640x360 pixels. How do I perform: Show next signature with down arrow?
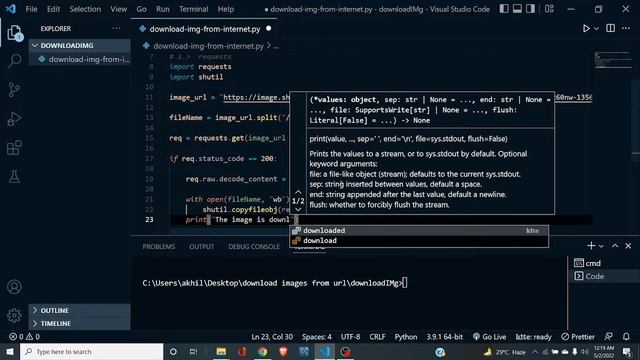point(298,209)
